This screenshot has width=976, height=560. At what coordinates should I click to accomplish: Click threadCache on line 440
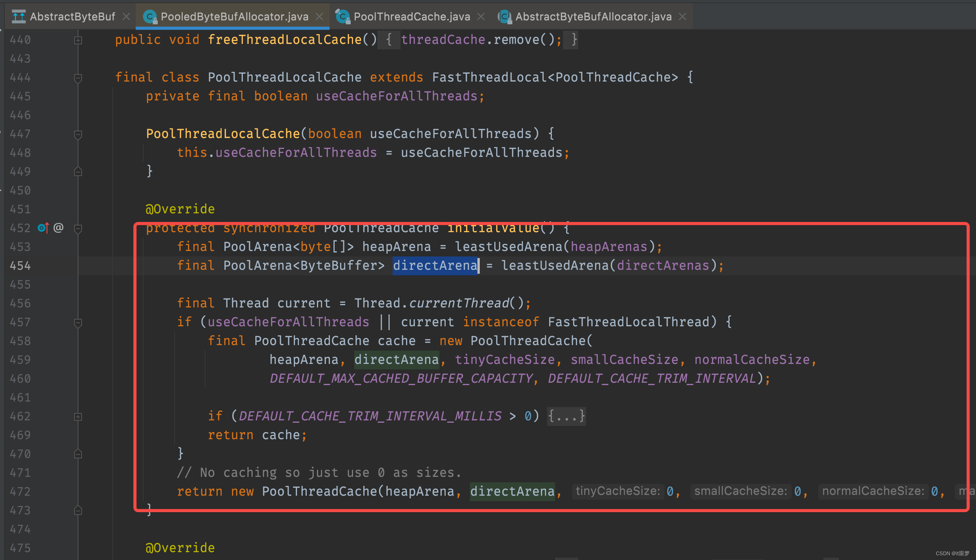(x=443, y=40)
